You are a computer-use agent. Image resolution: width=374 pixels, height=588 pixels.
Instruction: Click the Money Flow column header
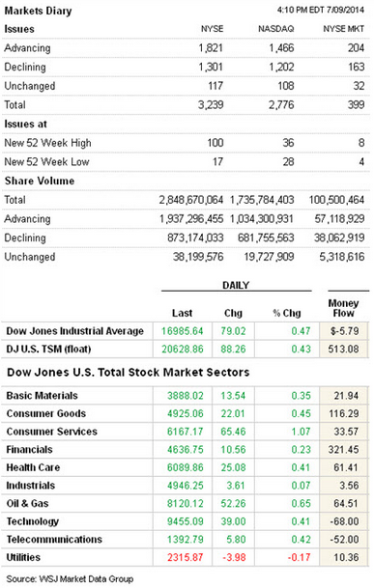[343, 308]
